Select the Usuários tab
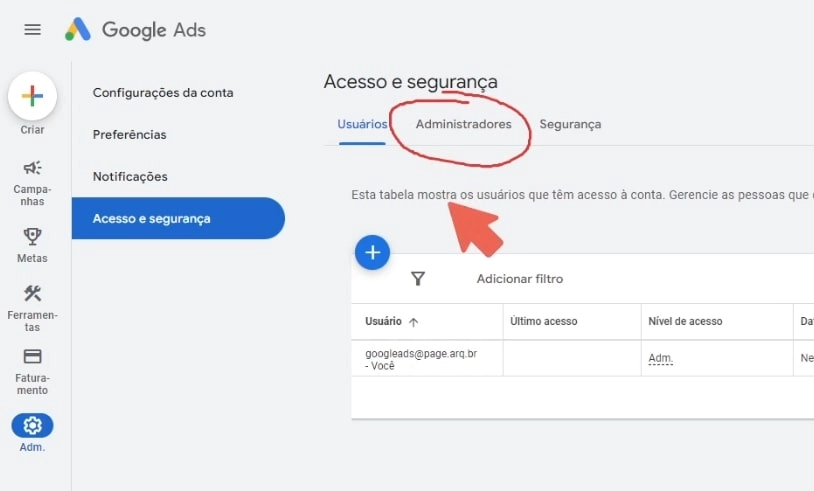Image resolution: width=814 pixels, height=491 pixels. click(362, 124)
